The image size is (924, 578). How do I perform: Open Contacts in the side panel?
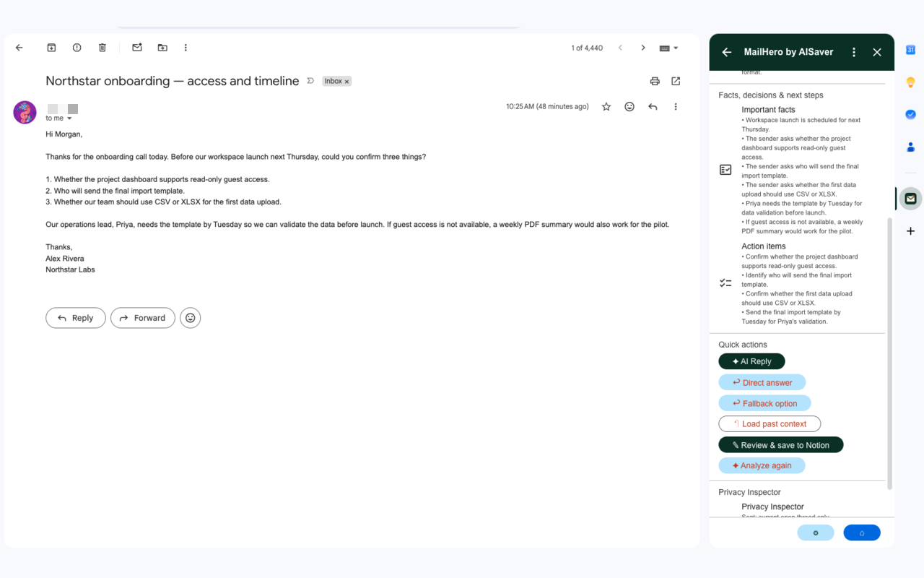(x=910, y=147)
